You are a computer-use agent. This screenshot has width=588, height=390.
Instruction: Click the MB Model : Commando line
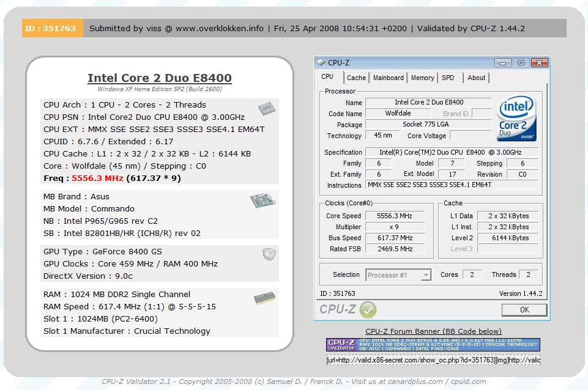coord(89,208)
